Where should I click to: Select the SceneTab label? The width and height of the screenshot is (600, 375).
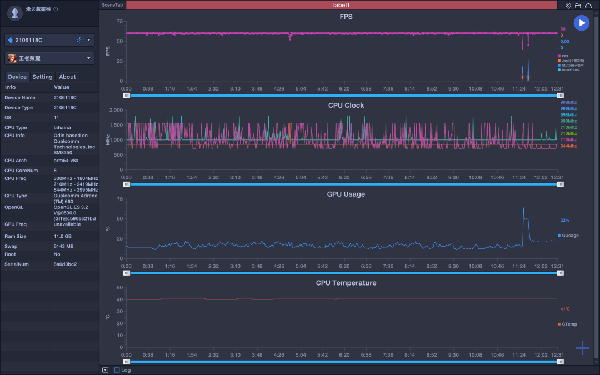[x=112, y=5]
